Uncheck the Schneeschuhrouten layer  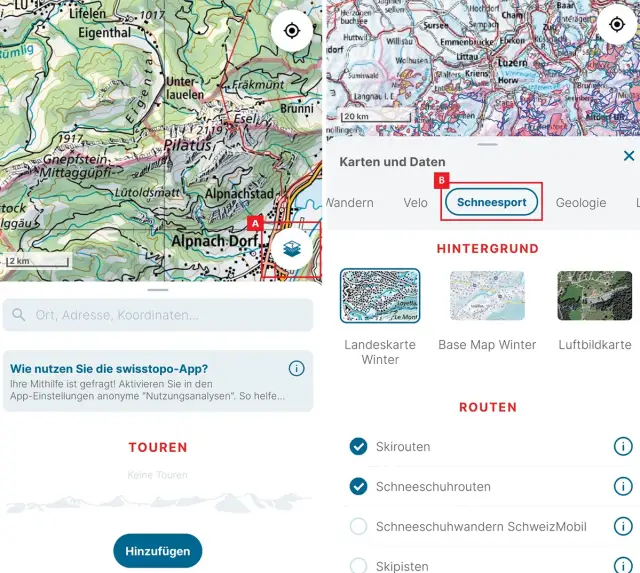(358, 486)
